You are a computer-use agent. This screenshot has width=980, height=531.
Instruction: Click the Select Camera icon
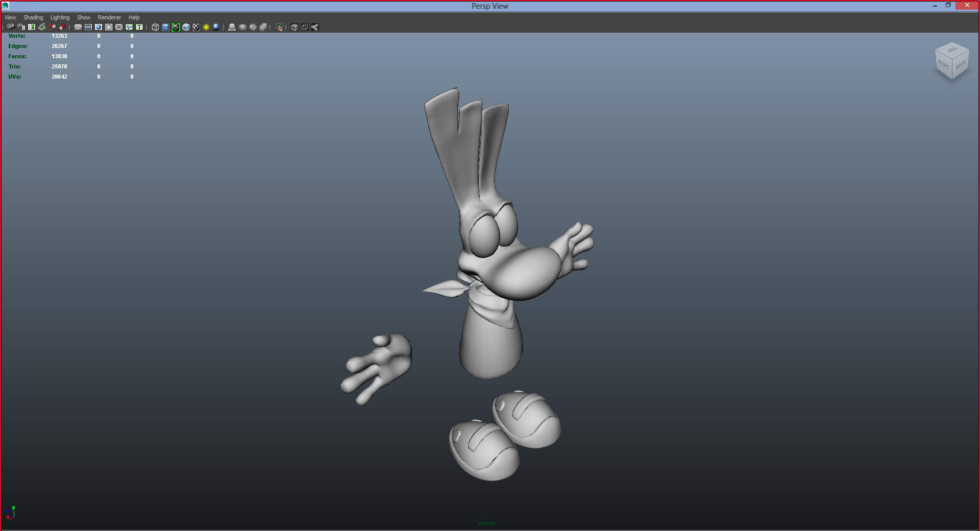click(11, 27)
